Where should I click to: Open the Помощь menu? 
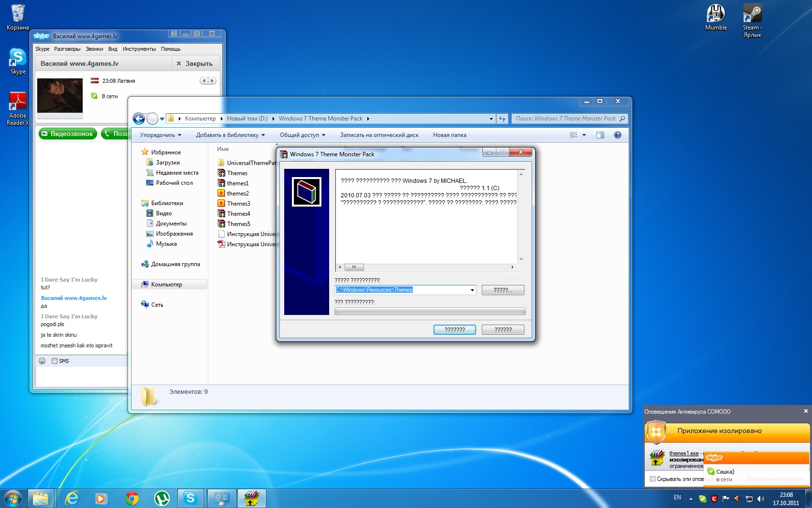171,49
